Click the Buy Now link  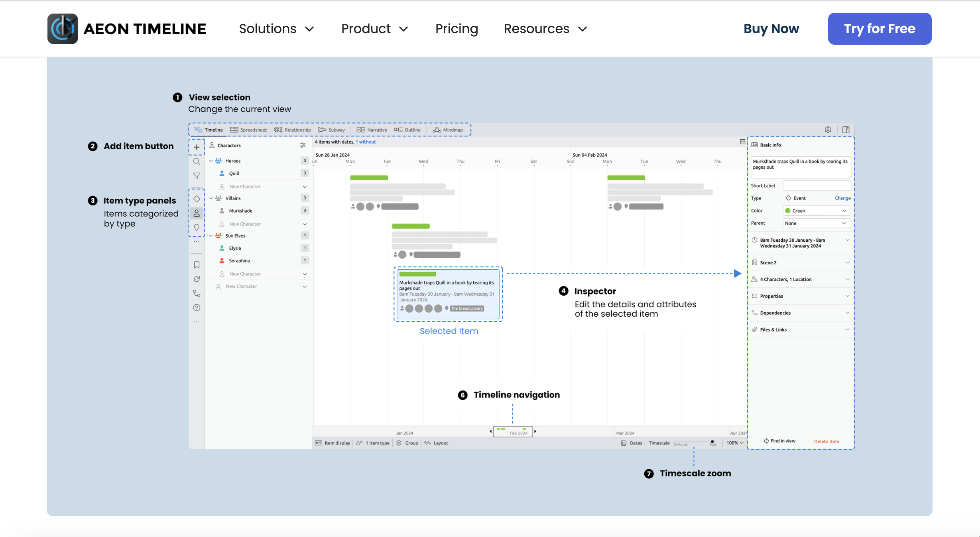[x=771, y=29]
